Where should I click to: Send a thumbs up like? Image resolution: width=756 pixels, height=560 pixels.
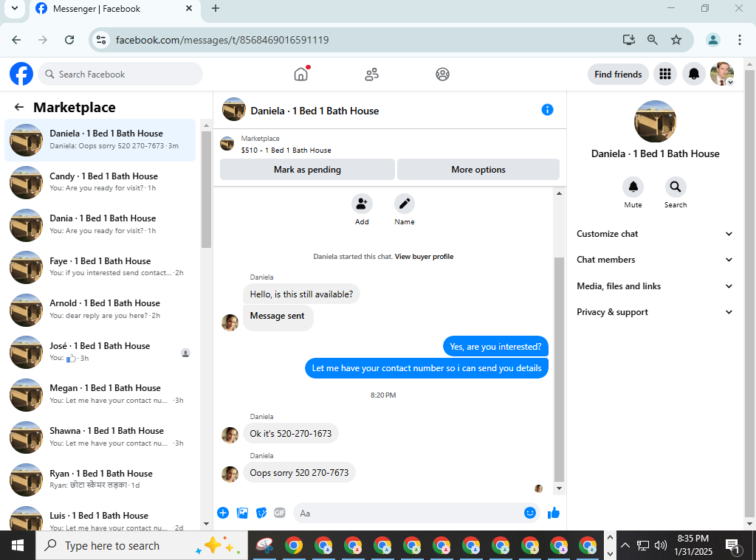(554, 513)
